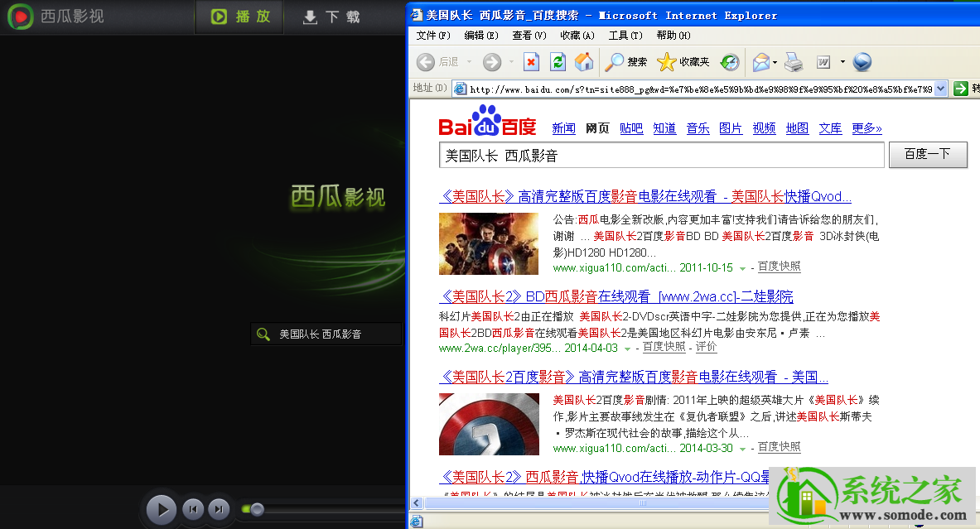
Task: Open the 编辑(E) menu
Action: point(481,36)
